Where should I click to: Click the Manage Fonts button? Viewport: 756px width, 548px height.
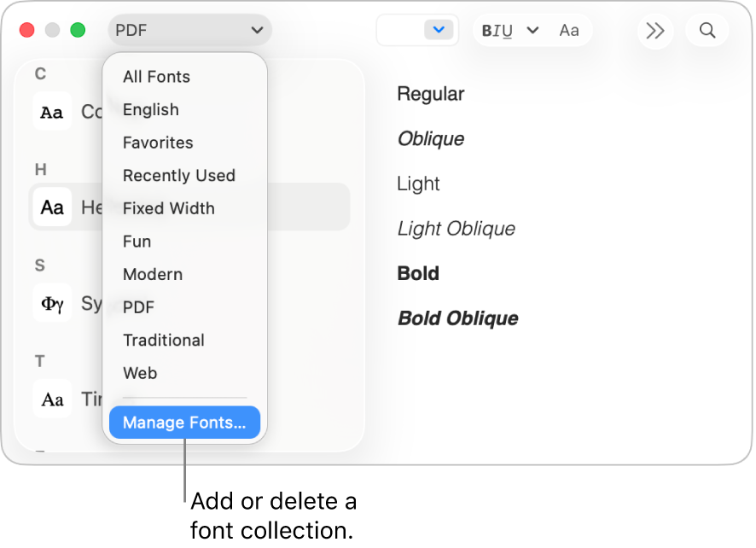[184, 423]
